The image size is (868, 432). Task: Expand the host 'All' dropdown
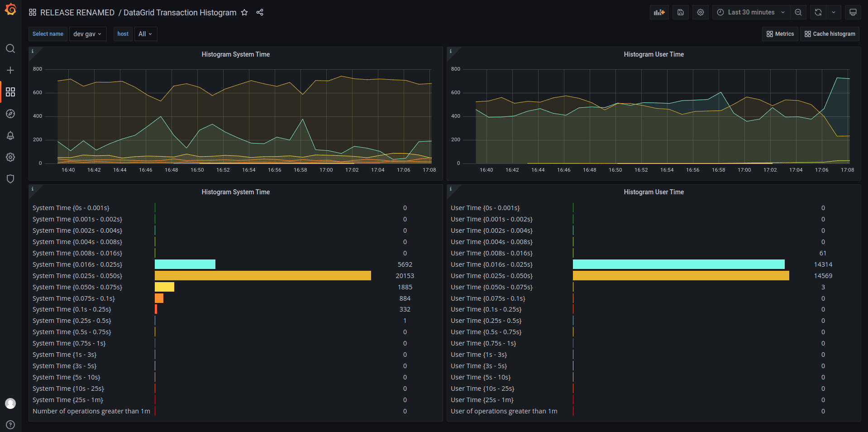click(145, 34)
